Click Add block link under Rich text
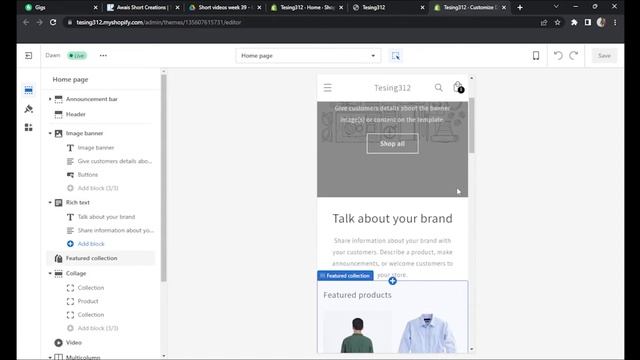640x360 pixels. [x=91, y=244]
